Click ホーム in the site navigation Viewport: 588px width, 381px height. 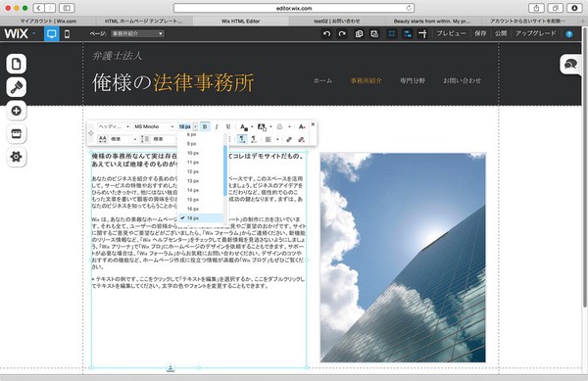pos(322,80)
